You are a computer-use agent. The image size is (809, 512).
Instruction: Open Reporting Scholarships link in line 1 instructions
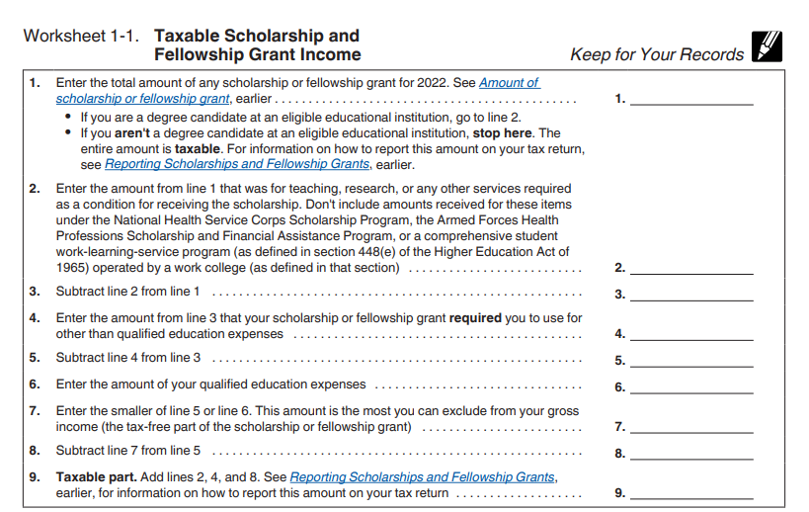coord(237,164)
